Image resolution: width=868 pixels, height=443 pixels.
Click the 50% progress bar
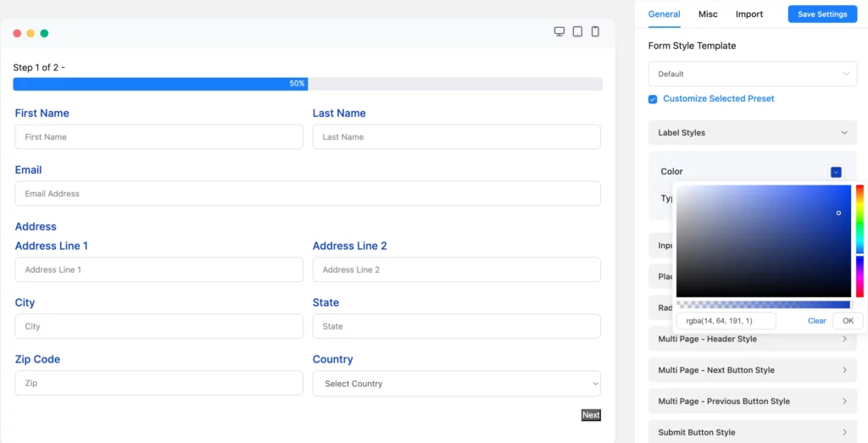click(308, 84)
